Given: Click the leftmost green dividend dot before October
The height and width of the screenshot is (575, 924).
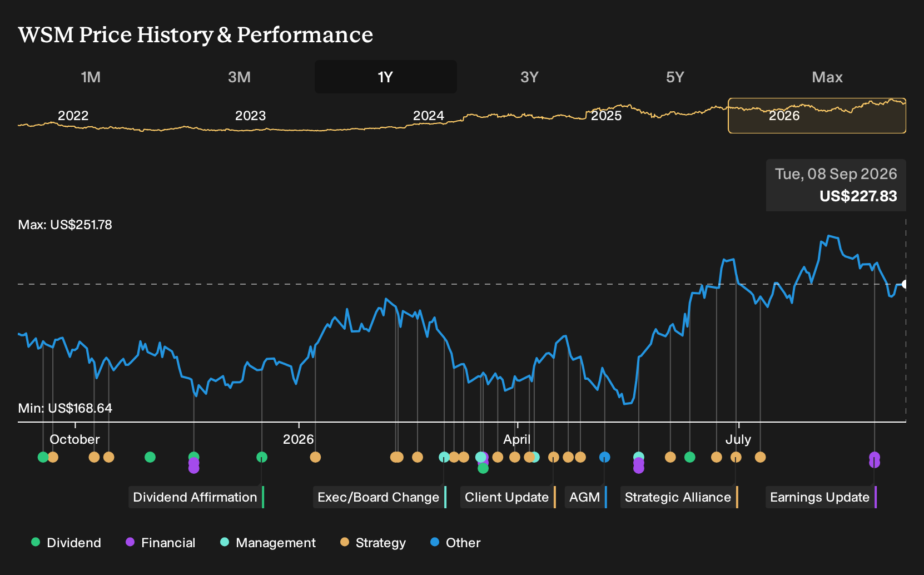Looking at the screenshot, I should coord(43,457).
